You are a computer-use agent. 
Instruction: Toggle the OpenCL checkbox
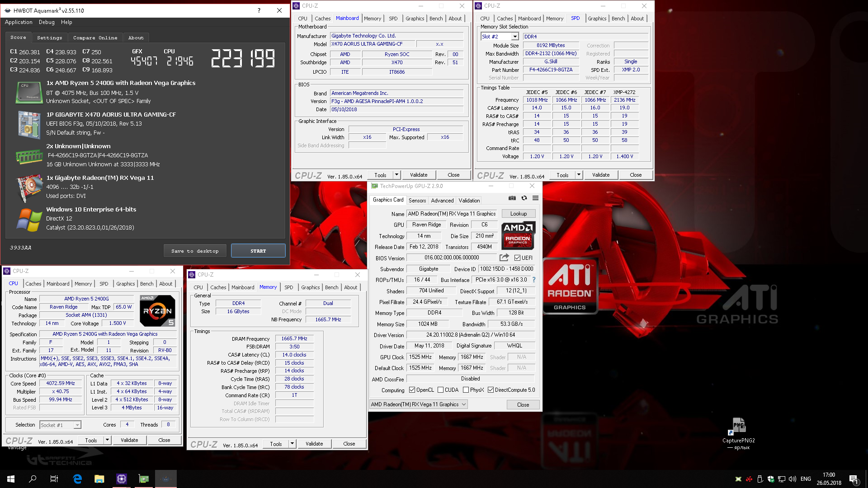pos(412,390)
